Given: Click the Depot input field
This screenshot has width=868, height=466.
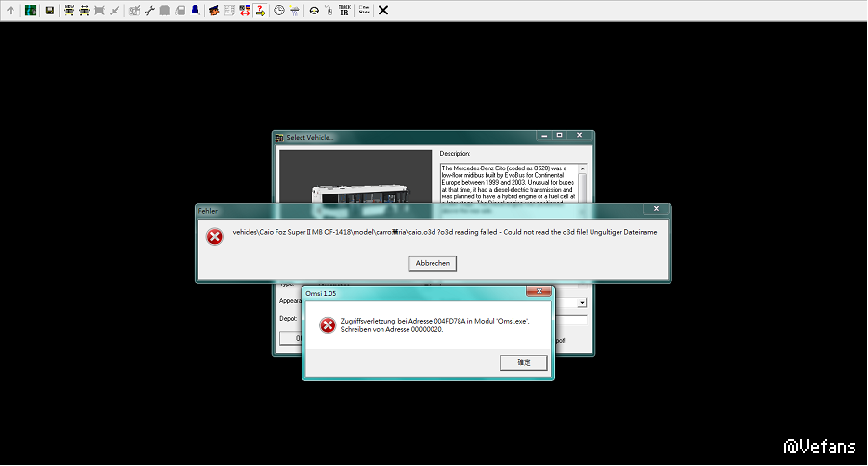Looking at the screenshot, I should (x=570, y=320).
